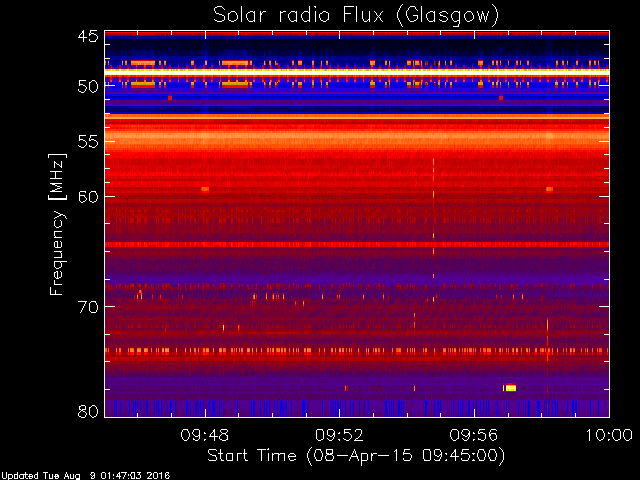Click the bright yellow burst near 78 MHz
The width and height of the screenshot is (640, 480).
point(510,388)
